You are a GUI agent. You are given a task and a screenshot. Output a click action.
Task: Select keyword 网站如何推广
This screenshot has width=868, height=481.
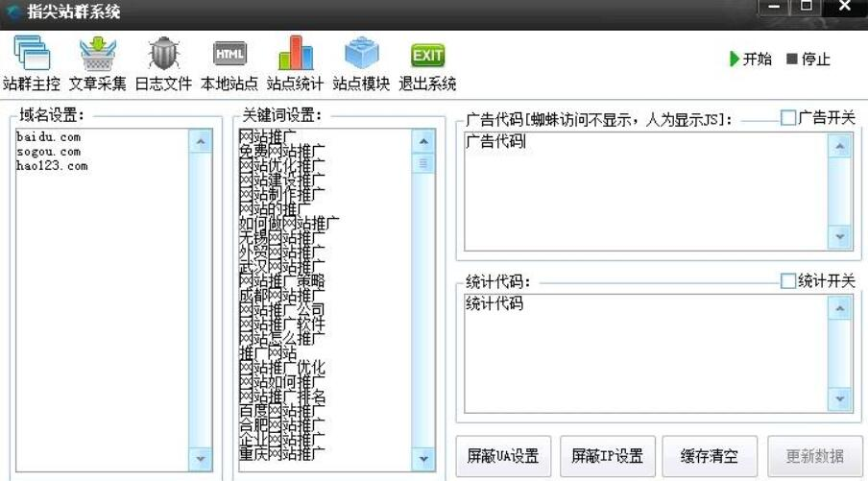[x=282, y=381]
